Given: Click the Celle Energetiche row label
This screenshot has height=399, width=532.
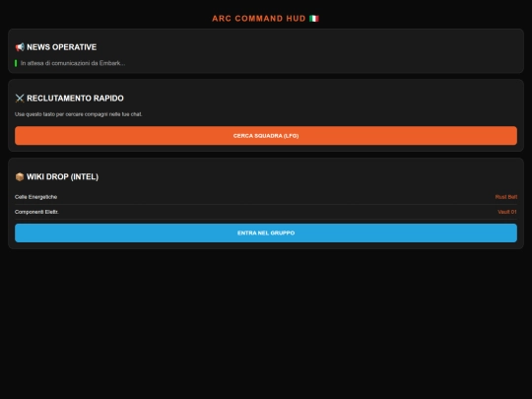Looking at the screenshot, I should pyautogui.click(x=36, y=197).
